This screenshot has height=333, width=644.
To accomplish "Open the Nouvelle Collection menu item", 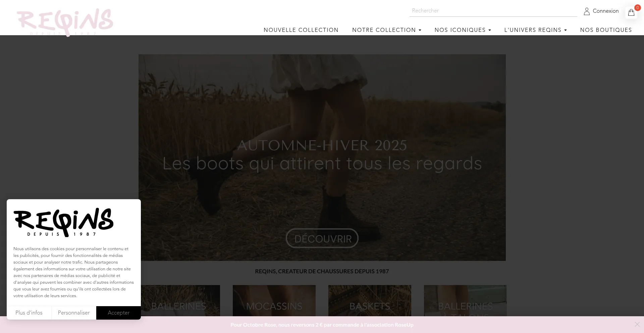I will (x=301, y=30).
